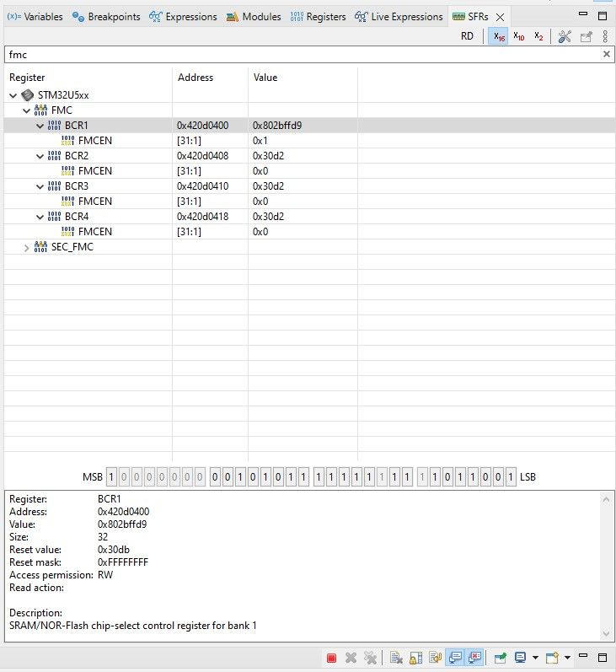Select the FMCEN field under BCR3
This screenshot has width=616, height=672.
(x=95, y=202)
